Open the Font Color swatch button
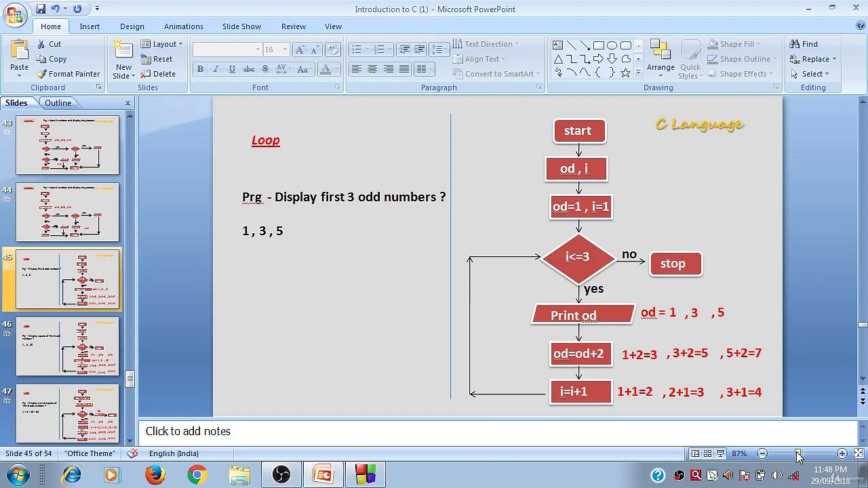 (325, 69)
